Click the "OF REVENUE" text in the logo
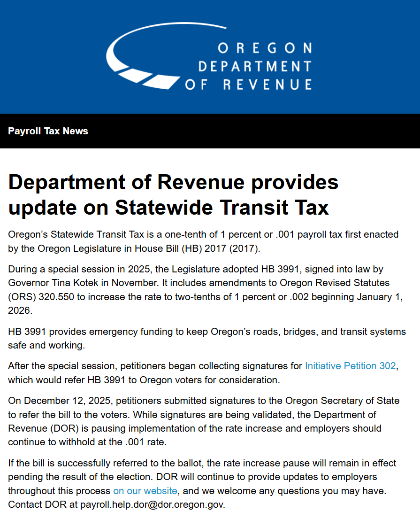The height and width of the screenshot is (519, 420). pyautogui.click(x=248, y=85)
